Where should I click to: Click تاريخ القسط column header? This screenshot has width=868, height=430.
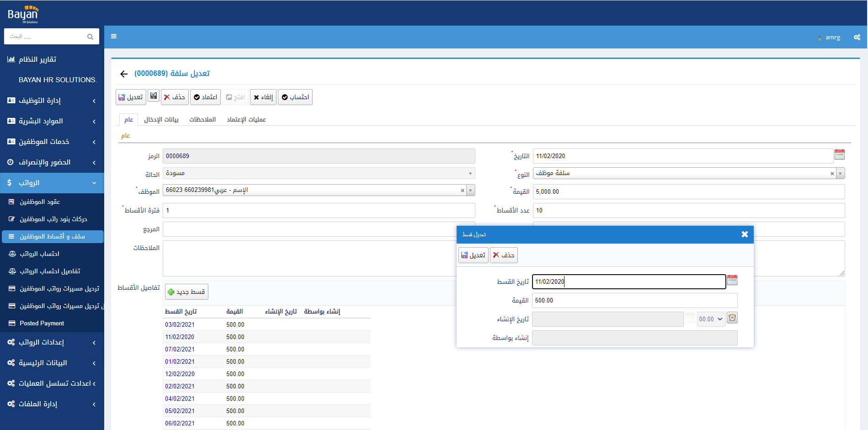click(x=181, y=311)
